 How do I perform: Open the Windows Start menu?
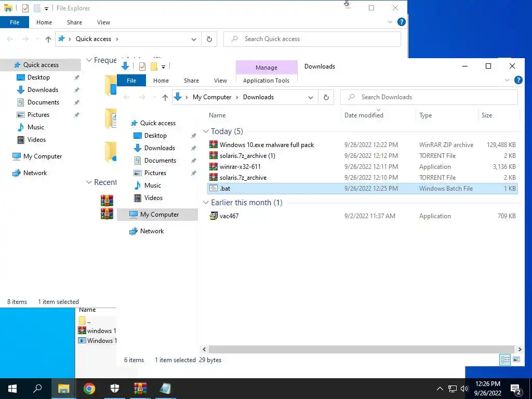pyautogui.click(x=12, y=389)
